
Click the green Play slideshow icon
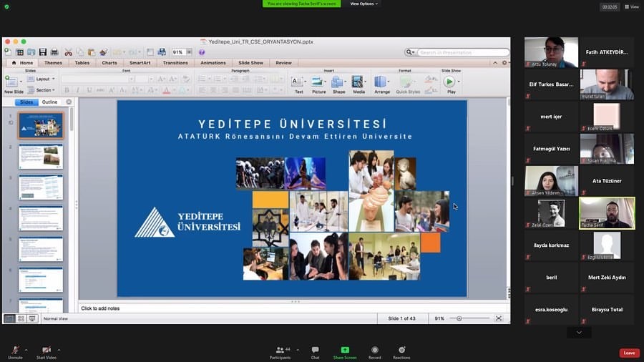(449, 82)
